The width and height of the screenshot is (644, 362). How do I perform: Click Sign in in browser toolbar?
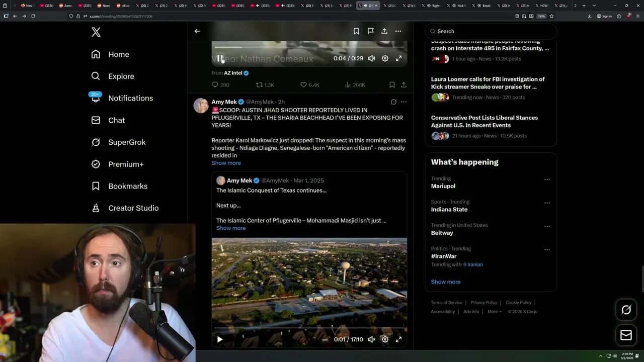click(604, 16)
